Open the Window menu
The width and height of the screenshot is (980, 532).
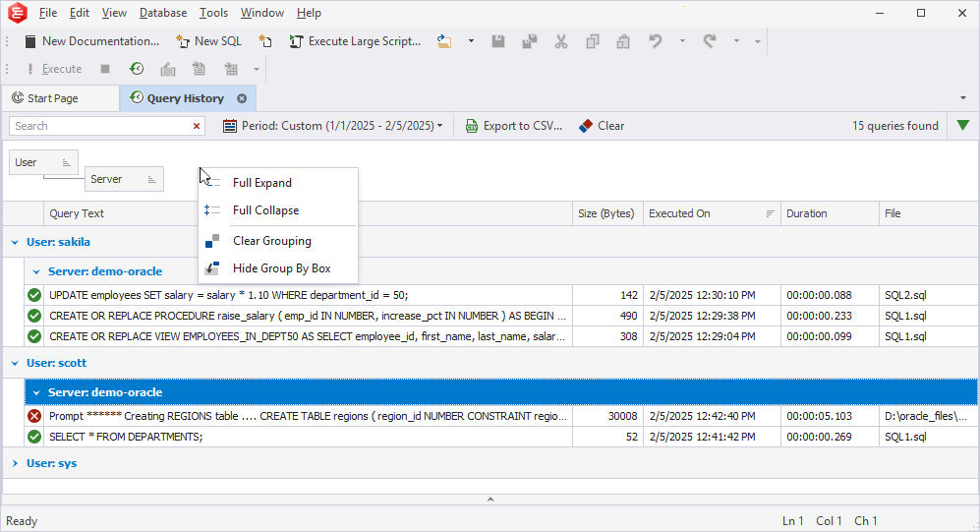tap(261, 13)
